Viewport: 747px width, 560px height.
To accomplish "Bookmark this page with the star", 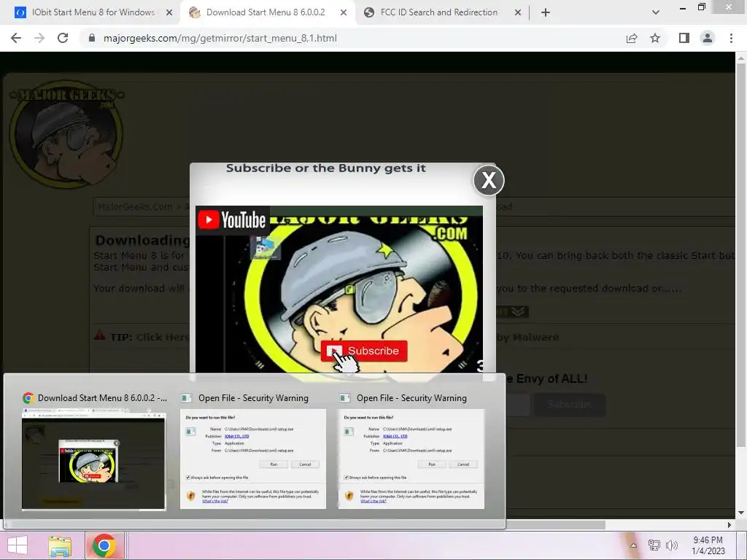I will click(655, 38).
